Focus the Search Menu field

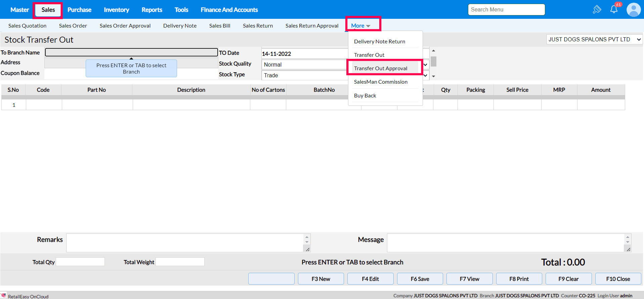click(x=506, y=9)
